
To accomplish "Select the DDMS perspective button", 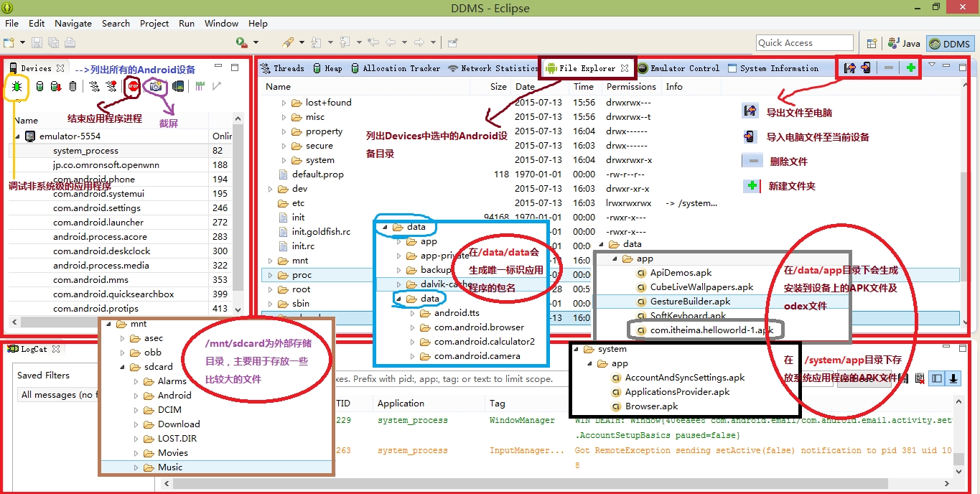I will [950, 43].
